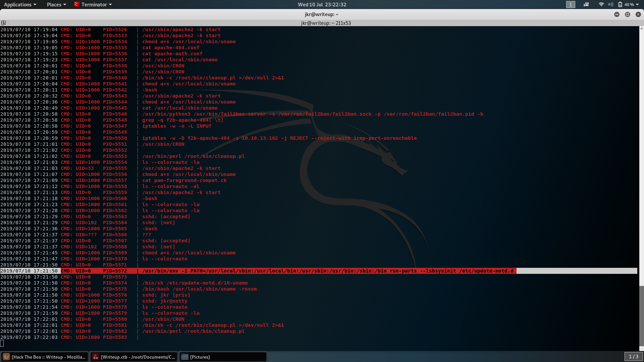
Task: Switch to the Pictures window in taskbar
Action: [223, 357]
